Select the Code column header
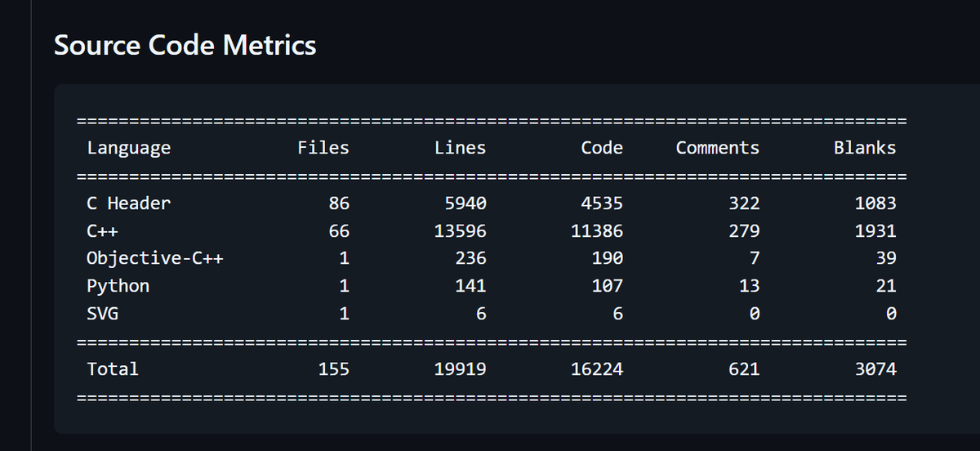Screen dimensions: 980x451 pyautogui.click(x=602, y=148)
